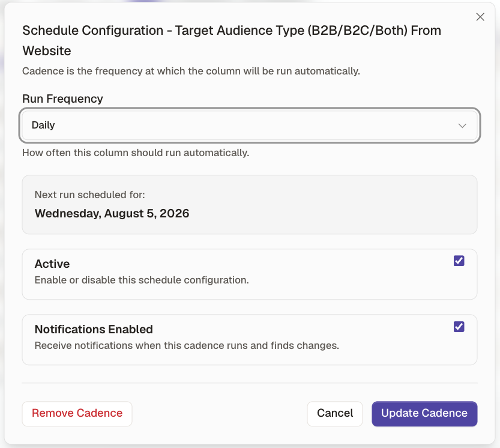The image size is (500, 448).
Task: Click 'Next run scheduled for:' text
Action: 89,195
